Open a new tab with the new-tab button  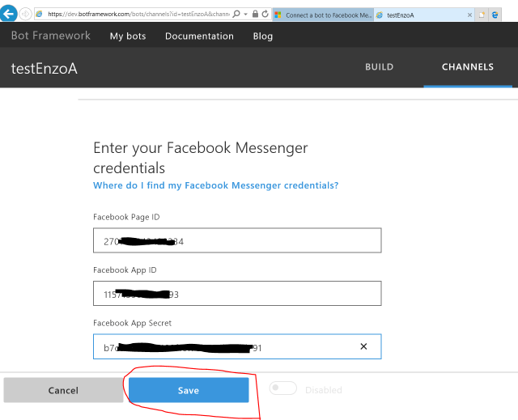coord(482,15)
